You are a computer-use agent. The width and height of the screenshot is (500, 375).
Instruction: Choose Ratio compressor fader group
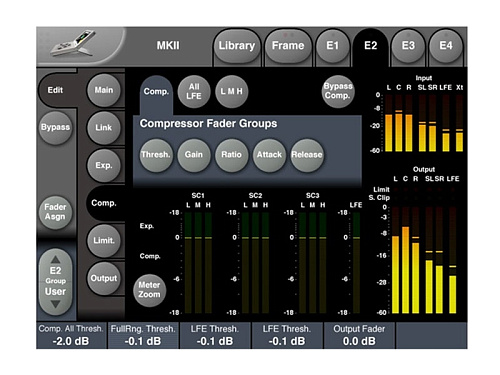coord(232,155)
